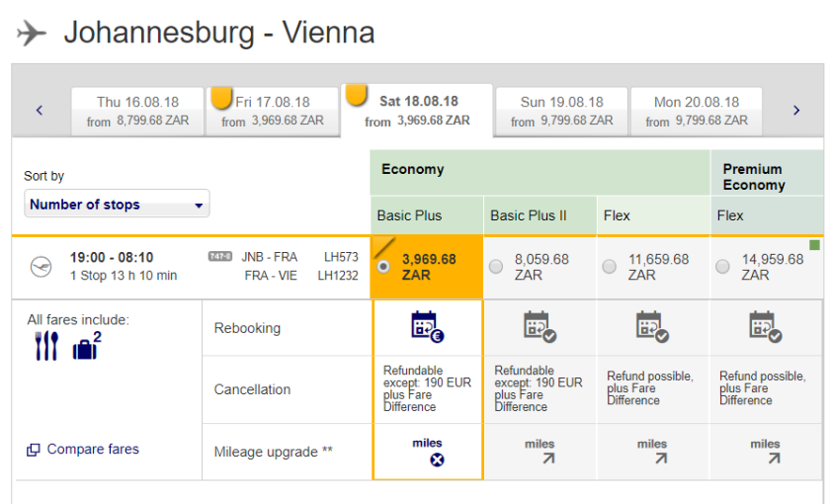Select the 14,959.68 ZAR Premium Economy fare

point(723,267)
